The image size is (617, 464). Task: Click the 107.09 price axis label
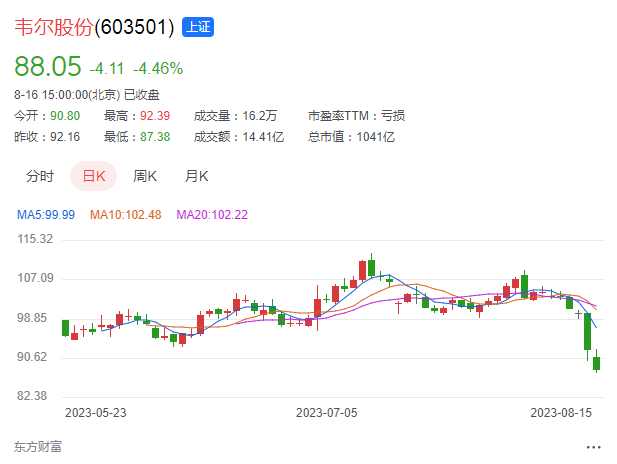(35, 278)
